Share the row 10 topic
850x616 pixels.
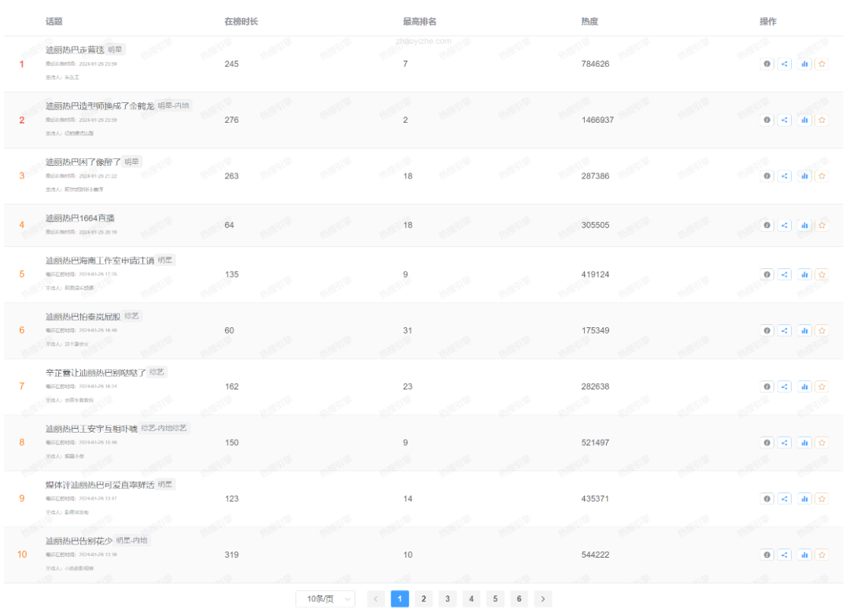click(x=785, y=555)
